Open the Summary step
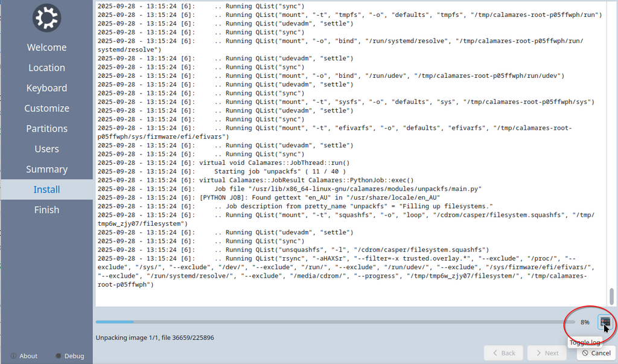The width and height of the screenshot is (618, 364). pyautogui.click(x=46, y=169)
